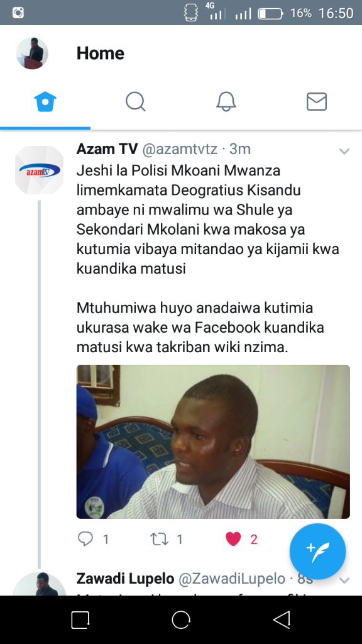This screenshot has height=644, width=362.
Task: Retweet the Azam TV post
Action: click(159, 539)
